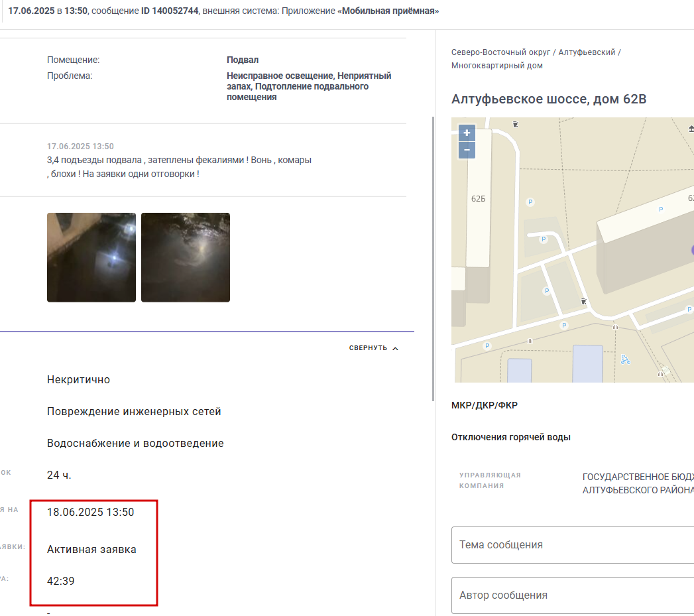Image resolution: width=694 pixels, height=616 pixels.
Task: Click the problem description Неисправное освещение
Action: click(x=309, y=86)
